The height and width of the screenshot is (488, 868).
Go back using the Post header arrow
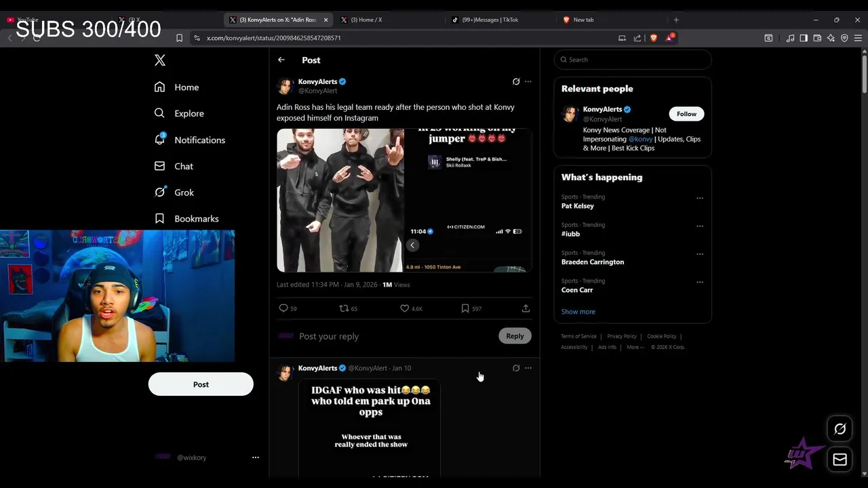[x=281, y=60]
